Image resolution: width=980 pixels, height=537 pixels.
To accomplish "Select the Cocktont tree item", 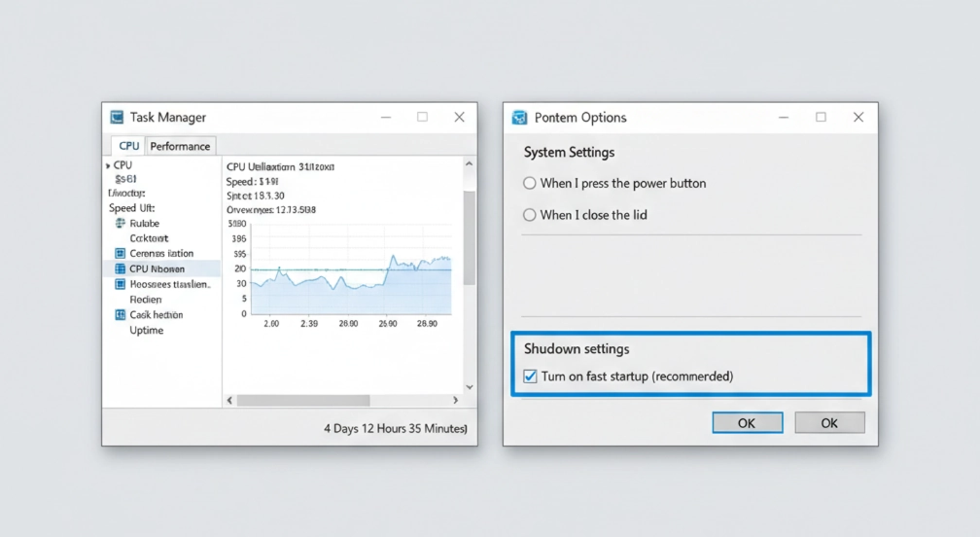I will click(149, 238).
